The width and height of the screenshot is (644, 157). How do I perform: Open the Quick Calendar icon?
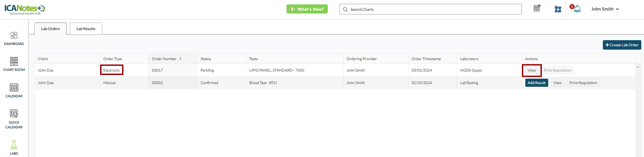tap(14, 114)
